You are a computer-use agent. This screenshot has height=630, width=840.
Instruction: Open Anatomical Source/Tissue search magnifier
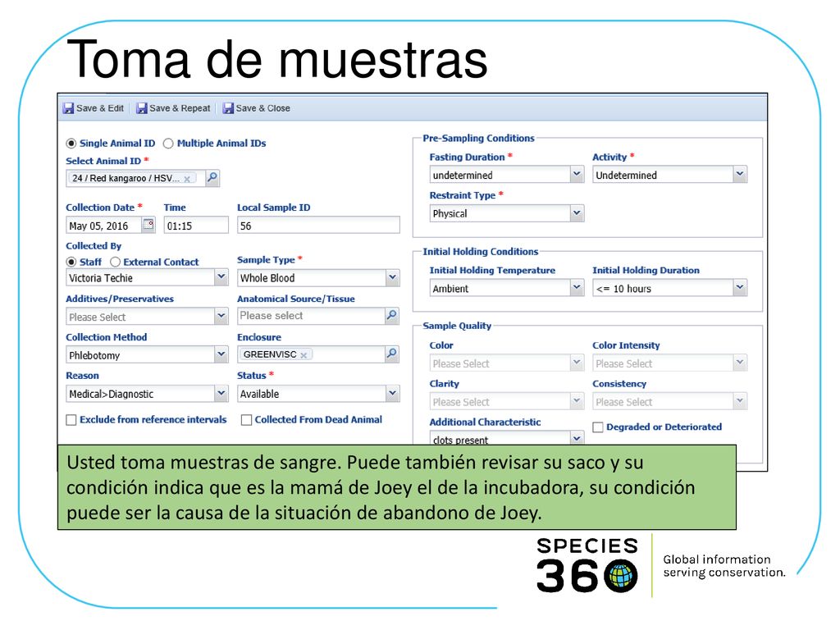click(392, 316)
